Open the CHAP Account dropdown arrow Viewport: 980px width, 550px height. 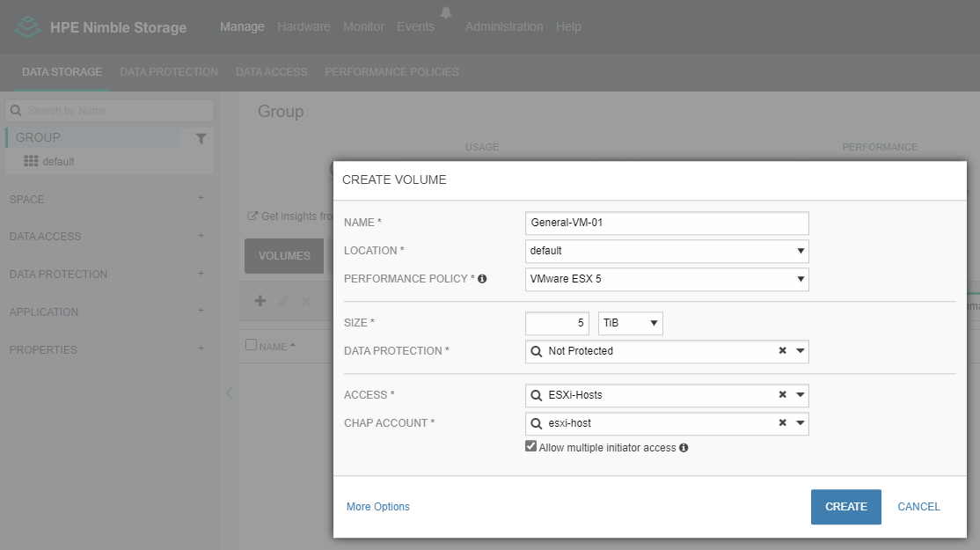pyautogui.click(x=800, y=422)
